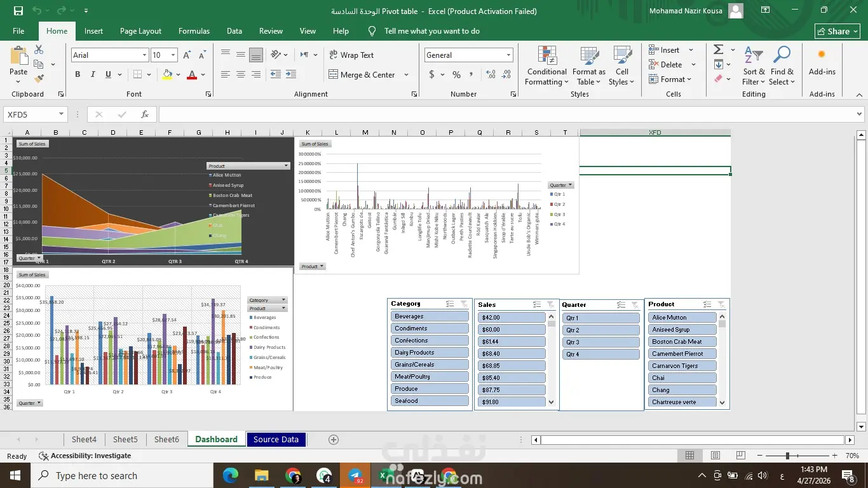Viewport: 868px width, 488px height.
Task: Click the Increase Indent icon
Action: tap(291, 74)
